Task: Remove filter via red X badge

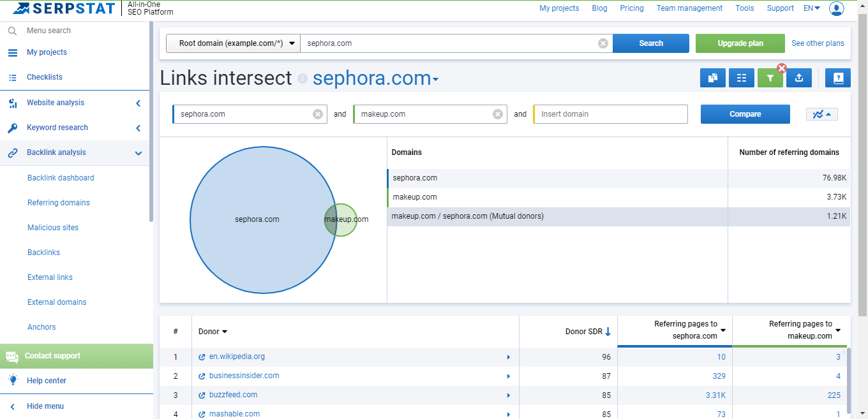Action: 782,68
